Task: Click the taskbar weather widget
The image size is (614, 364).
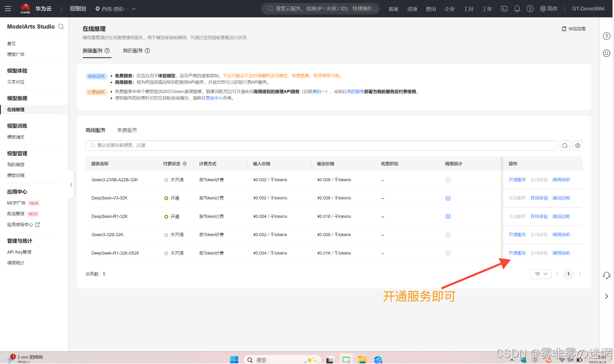Action: click(x=26, y=358)
